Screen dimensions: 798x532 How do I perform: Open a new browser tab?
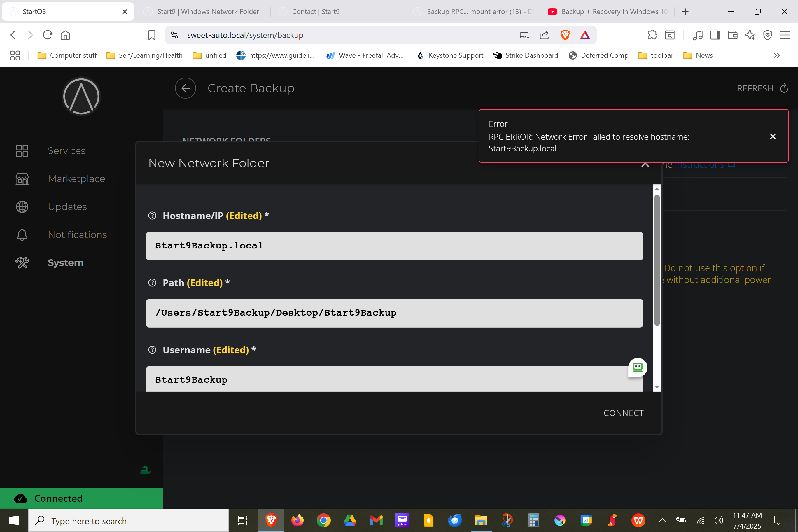pyautogui.click(x=685, y=12)
